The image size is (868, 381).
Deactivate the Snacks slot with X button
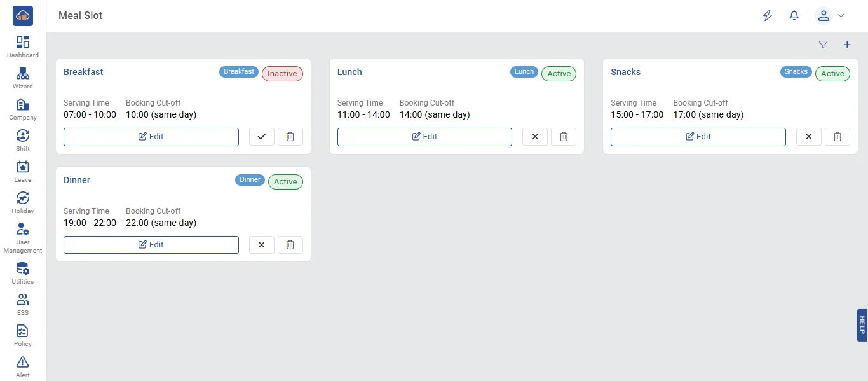pyautogui.click(x=809, y=137)
